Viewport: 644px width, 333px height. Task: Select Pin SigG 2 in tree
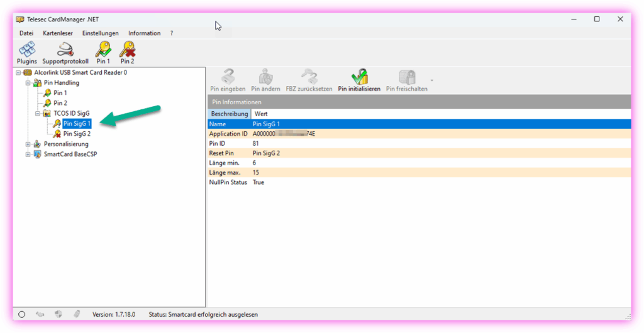click(x=77, y=134)
